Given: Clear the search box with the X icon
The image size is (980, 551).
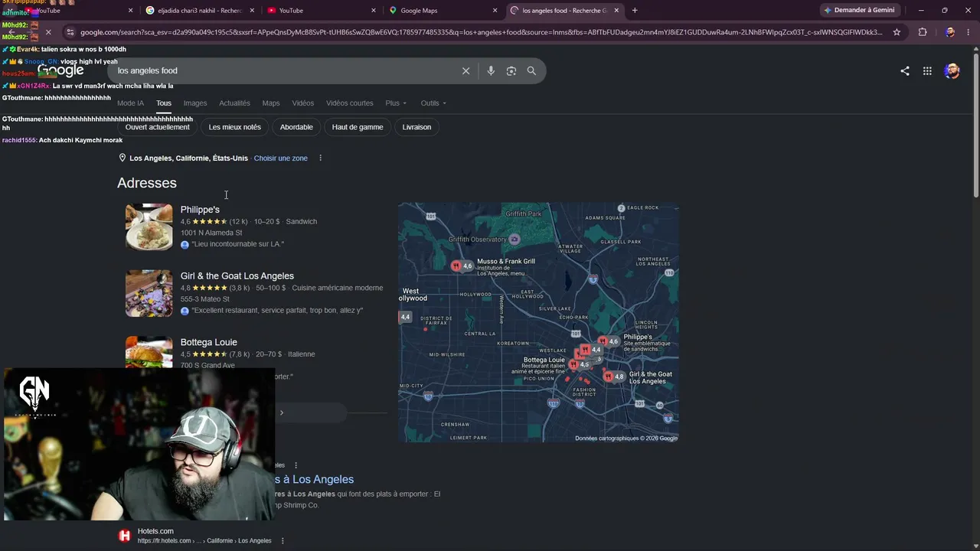Looking at the screenshot, I should [x=465, y=70].
